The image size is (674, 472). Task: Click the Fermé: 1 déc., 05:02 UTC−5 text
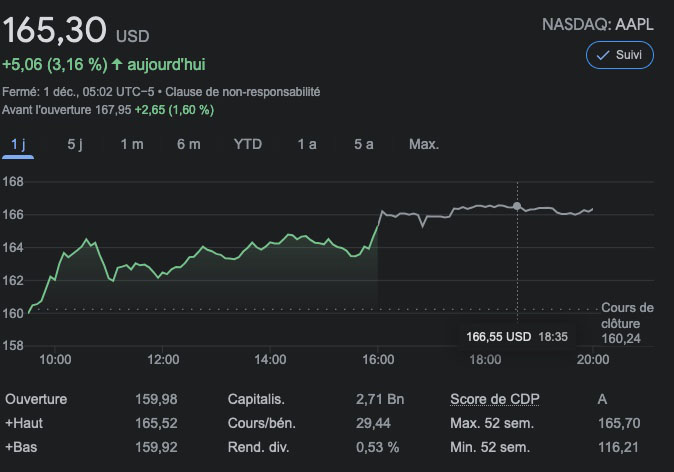(x=78, y=92)
